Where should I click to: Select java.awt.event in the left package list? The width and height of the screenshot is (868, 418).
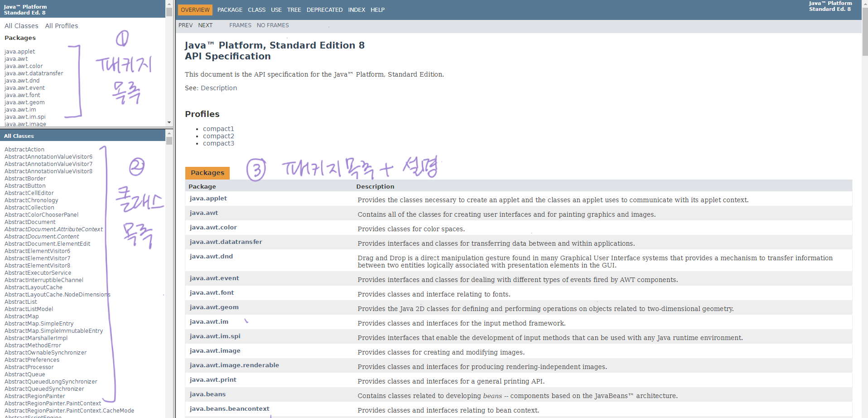[24, 88]
